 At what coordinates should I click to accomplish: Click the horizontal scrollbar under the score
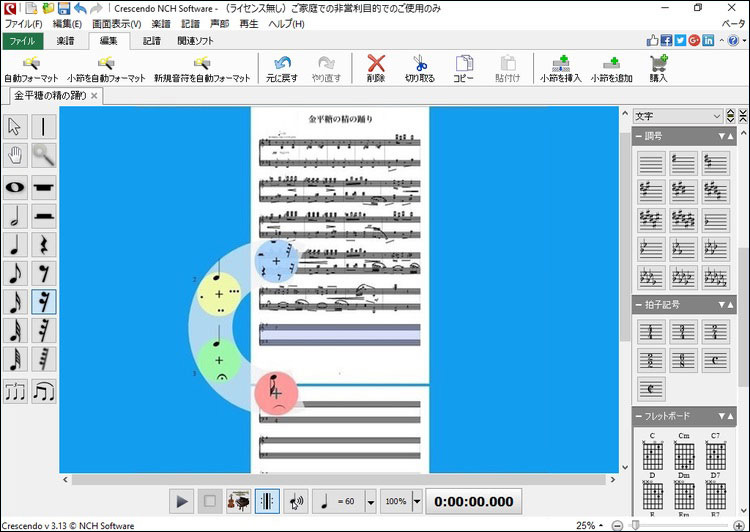click(x=340, y=479)
